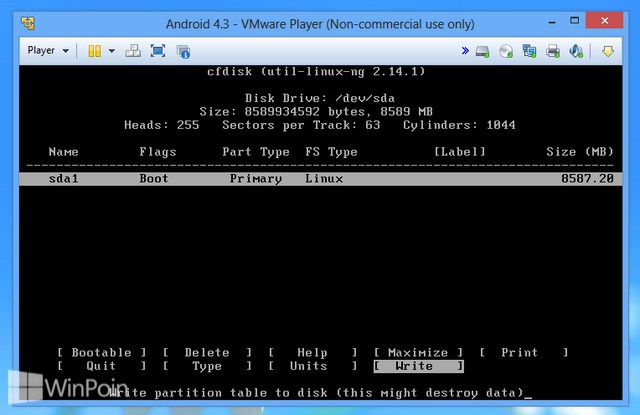Click the cfdisk version header text
Viewport: 640px width, 415px height.
pos(316,72)
